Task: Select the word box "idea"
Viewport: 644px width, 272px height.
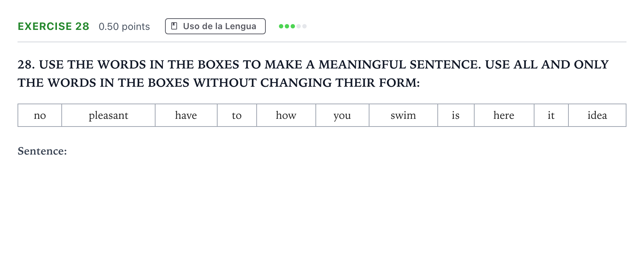Action: point(597,115)
